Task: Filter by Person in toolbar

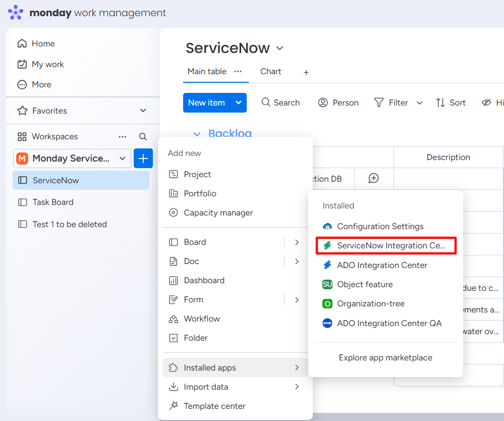Action: click(338, 102)
